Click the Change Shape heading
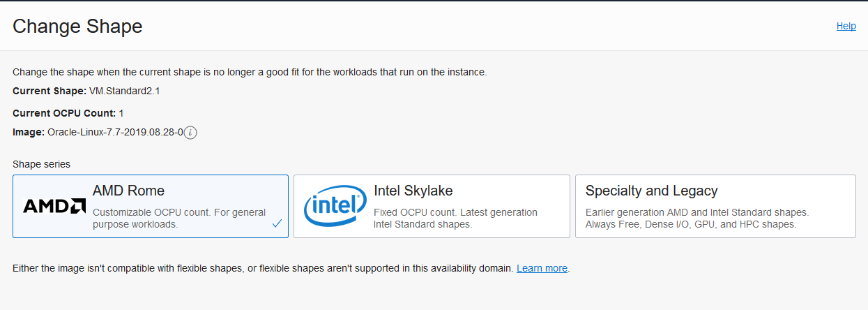 coord(77,26)
